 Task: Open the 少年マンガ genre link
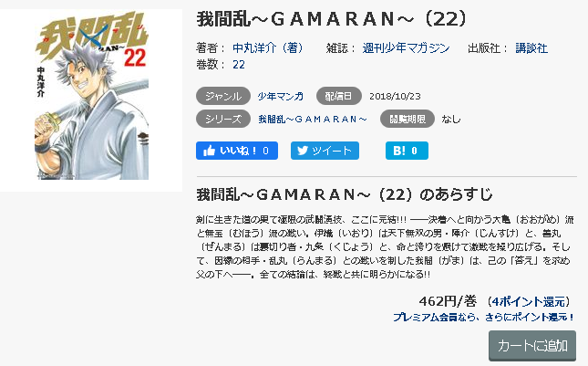pos(280,97)
